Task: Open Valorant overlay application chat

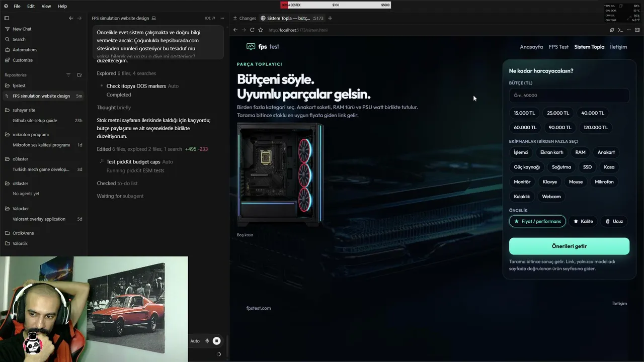Action: tap(43, 219)
